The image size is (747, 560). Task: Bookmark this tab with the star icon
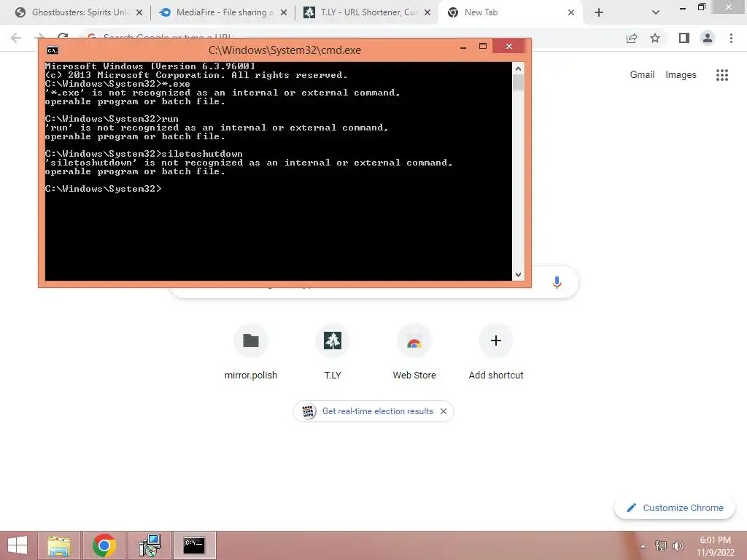pos(655,38)
